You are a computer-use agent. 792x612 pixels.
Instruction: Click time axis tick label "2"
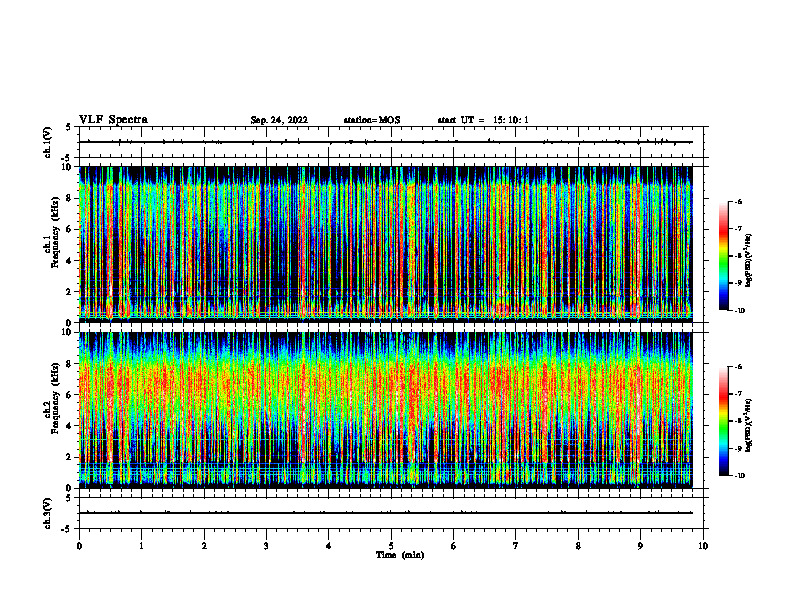204,546
